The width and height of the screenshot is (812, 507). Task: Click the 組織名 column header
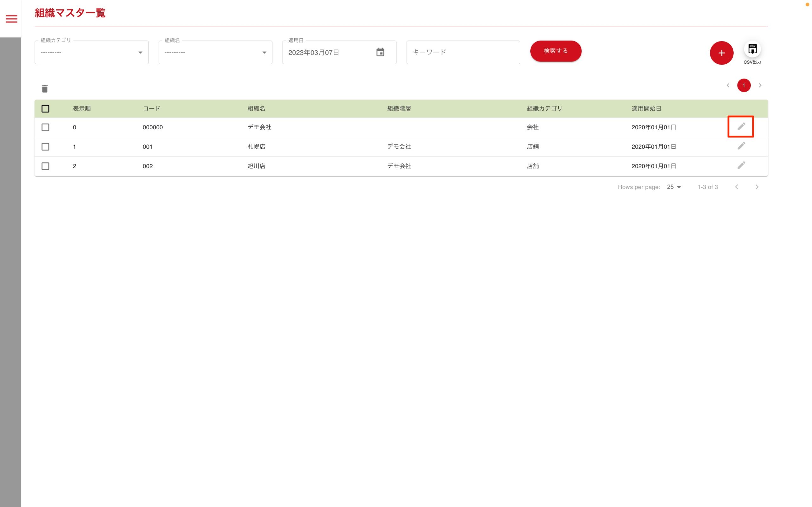(256, 109)
